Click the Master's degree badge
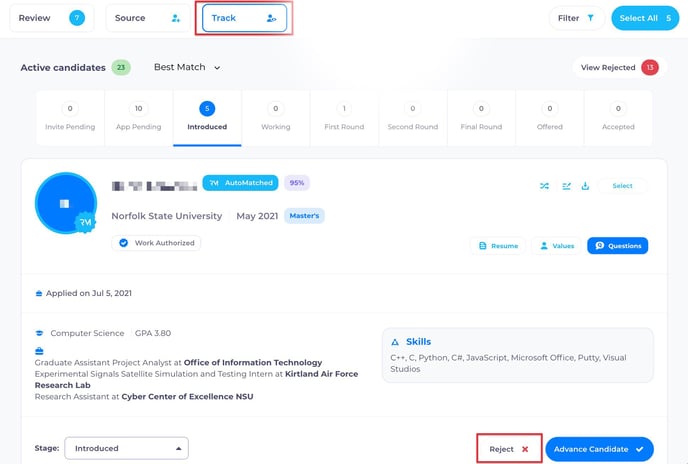The image size is (688, 464). point(304,216)
